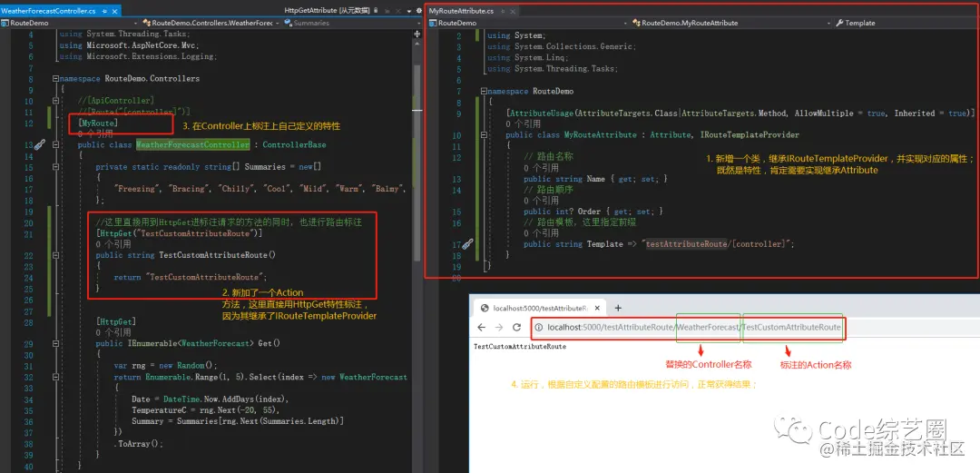Image resolution: width=980 pixels, height=473 pixels.
Task: Collapse the ApiController comment block on line 10
Action: pyautogui.click(x=55, y=101)
